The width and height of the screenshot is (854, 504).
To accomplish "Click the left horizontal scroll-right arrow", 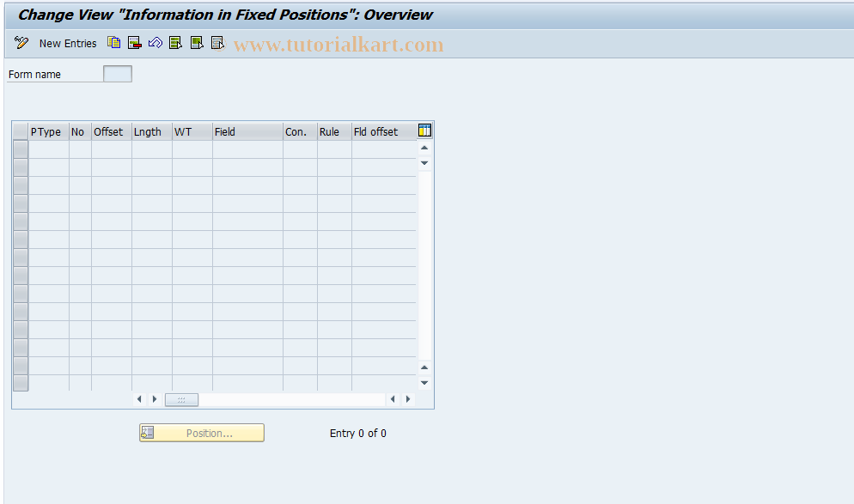I will pyautogui.click(x=155, y=399).
